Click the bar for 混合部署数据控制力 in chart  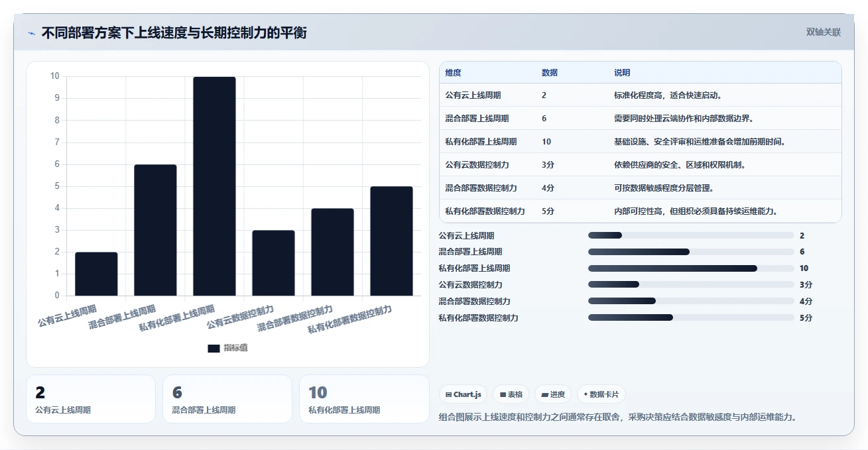332,252
